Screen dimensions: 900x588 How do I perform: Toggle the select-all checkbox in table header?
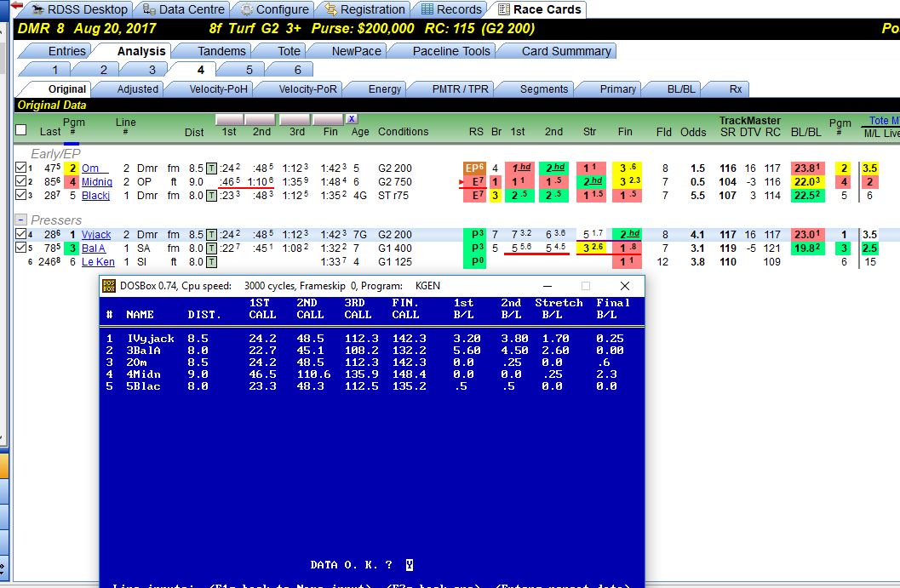21,129
